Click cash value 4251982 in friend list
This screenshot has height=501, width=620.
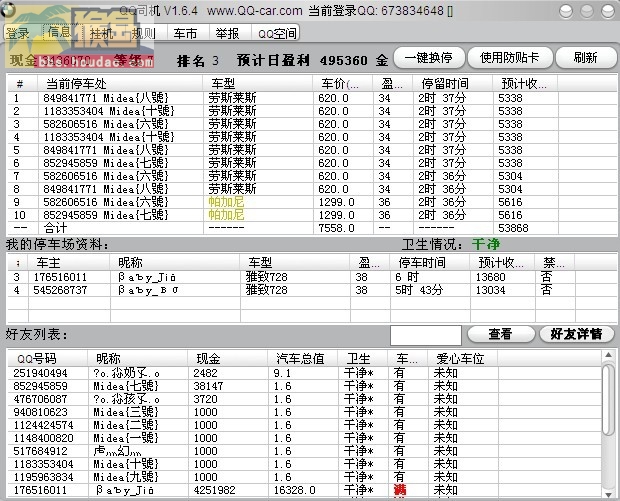(214, 490)
